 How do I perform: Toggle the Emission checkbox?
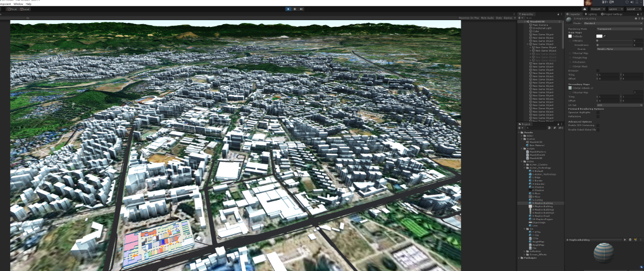[x=598, y=71]
